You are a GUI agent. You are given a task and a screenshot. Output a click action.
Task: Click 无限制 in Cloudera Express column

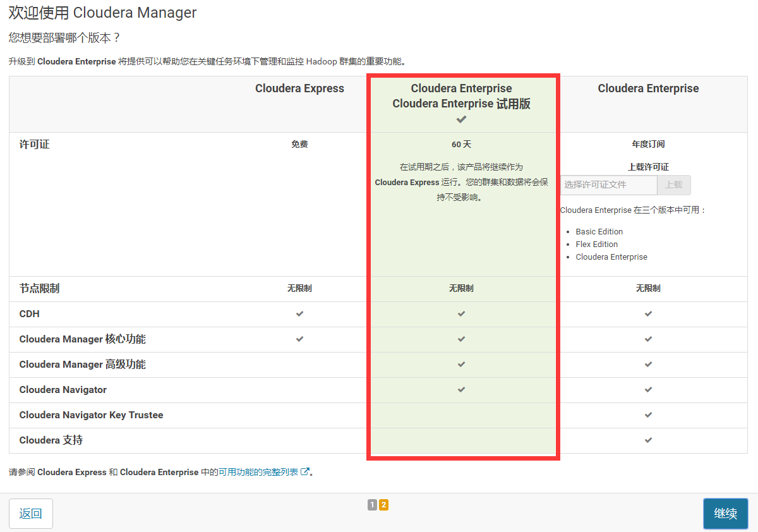point(299,289)
